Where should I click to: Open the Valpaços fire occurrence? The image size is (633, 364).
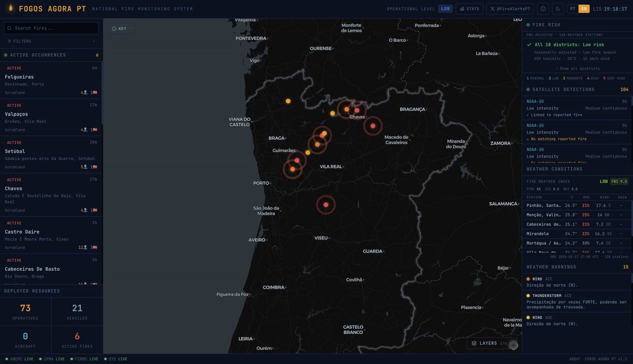51,118
